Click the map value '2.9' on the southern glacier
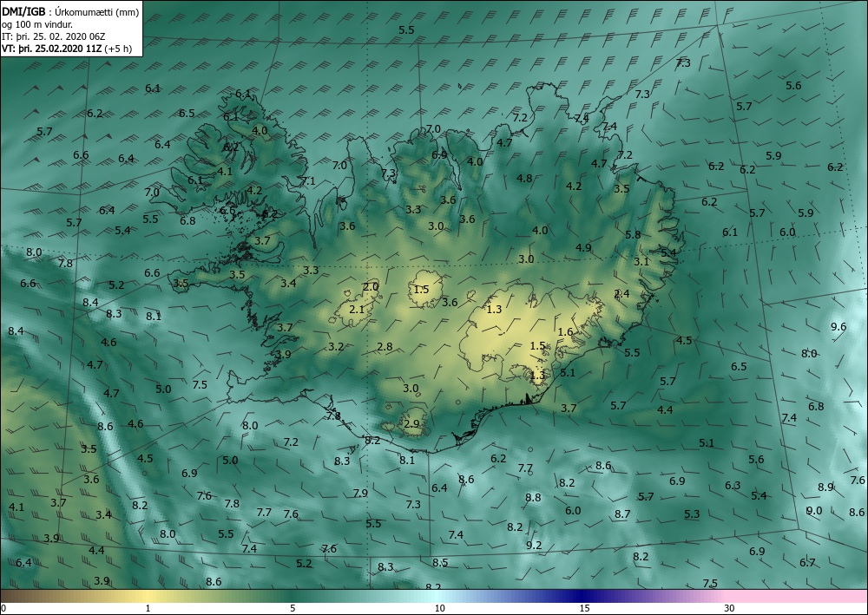Viewport: 868px width, 615px height. (411, 424)
